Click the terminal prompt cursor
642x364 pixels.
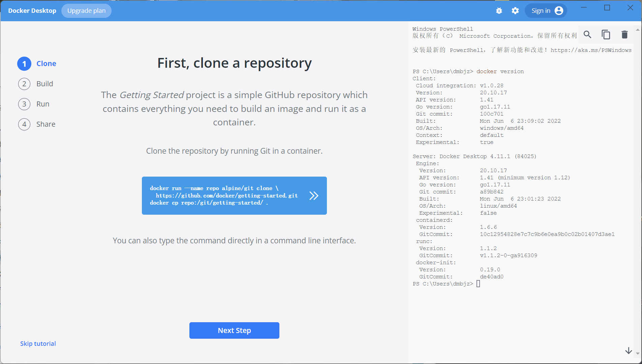coord(478,284)
